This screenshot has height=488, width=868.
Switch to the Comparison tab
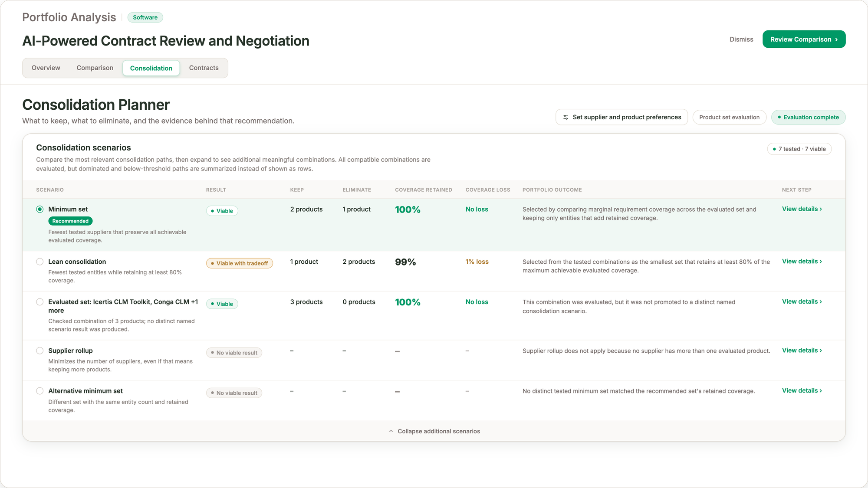tap(95, 68)
